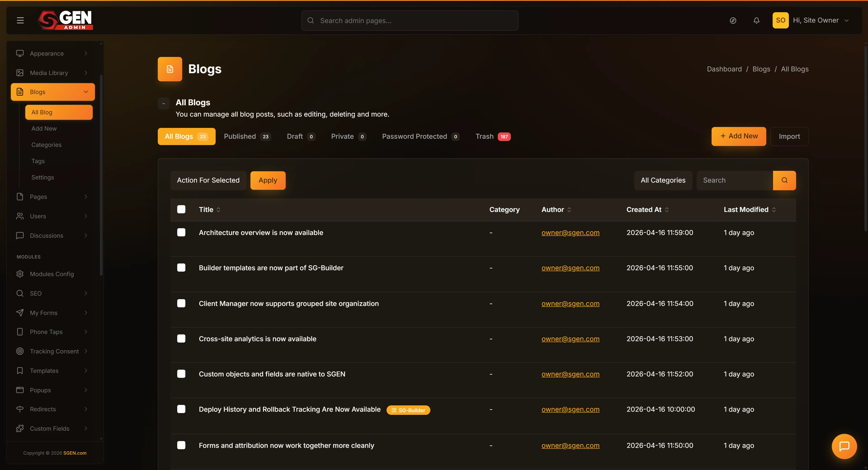The image size is (868, 470).
Task: Open notifications bell icon
Action: pyautogui.click(x=757, y=21)
